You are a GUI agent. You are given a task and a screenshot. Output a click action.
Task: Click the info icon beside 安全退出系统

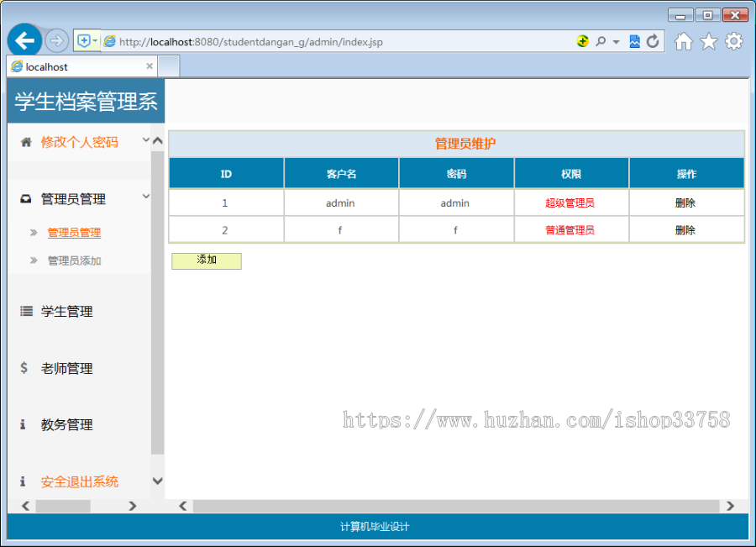(23, 481)
